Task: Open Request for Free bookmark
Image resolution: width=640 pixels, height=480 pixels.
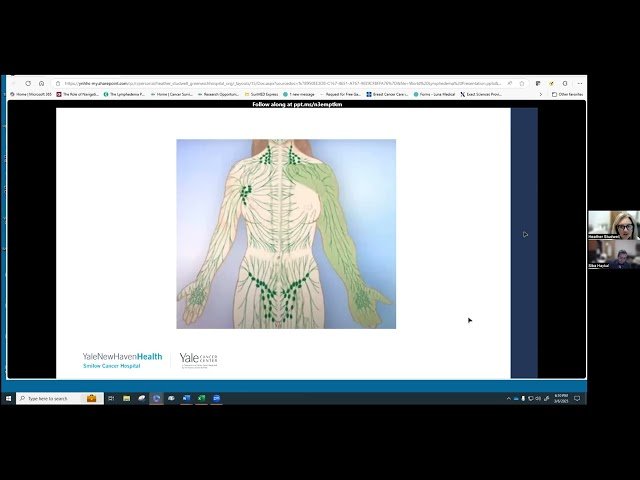Action: point(340,94)
